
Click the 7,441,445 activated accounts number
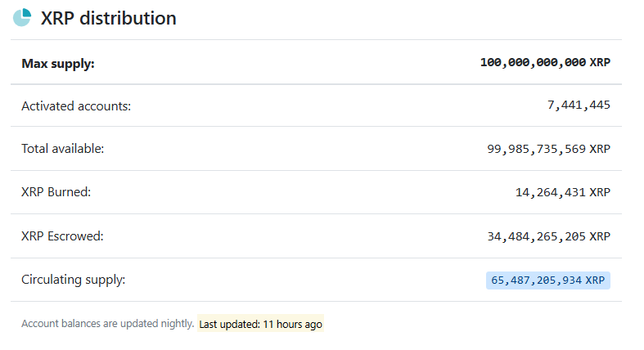(579, 105)
